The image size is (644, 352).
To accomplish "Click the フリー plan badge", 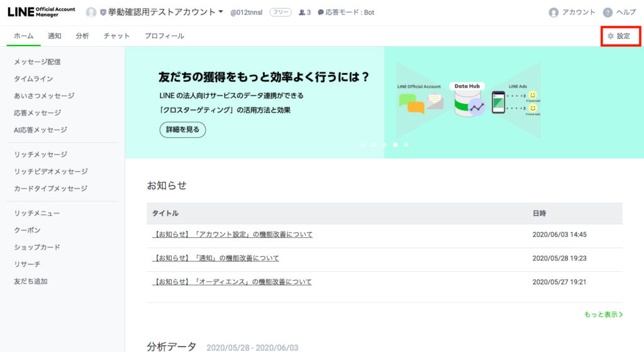I will (280, 13).
